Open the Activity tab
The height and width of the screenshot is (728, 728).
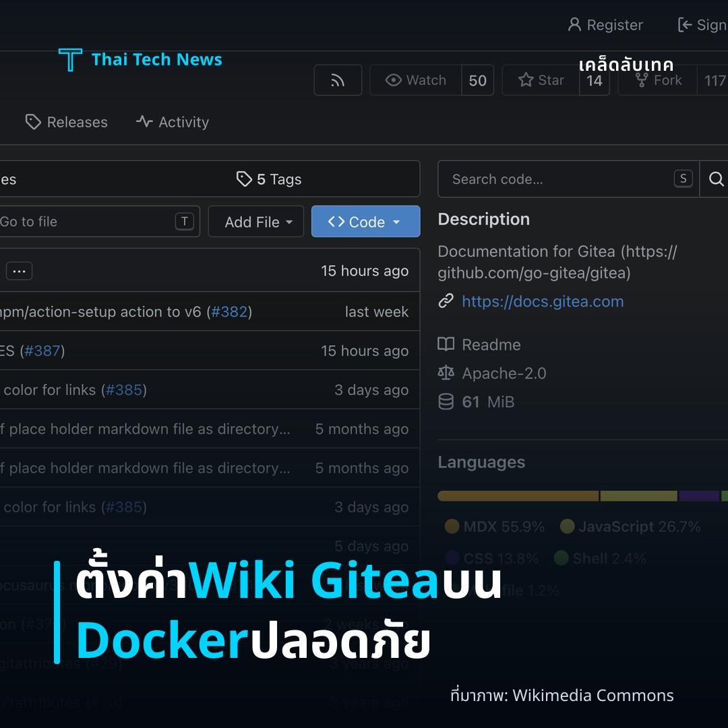pos(173,122)
